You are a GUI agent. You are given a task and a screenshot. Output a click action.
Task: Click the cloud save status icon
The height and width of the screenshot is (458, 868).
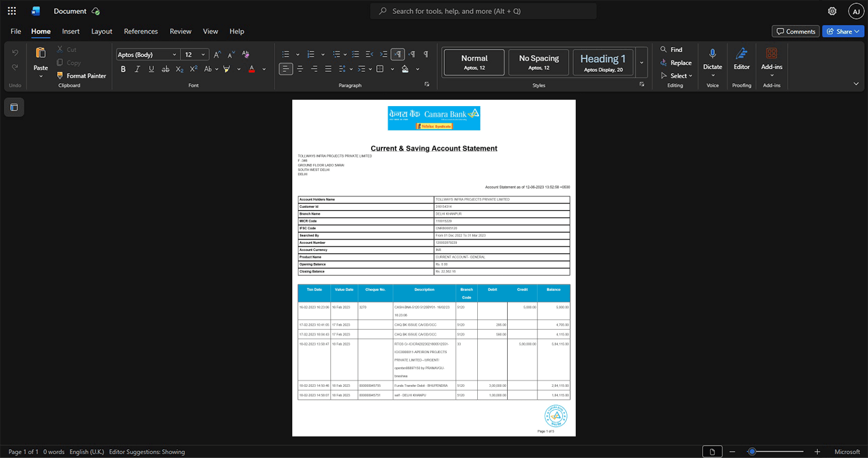96,11
